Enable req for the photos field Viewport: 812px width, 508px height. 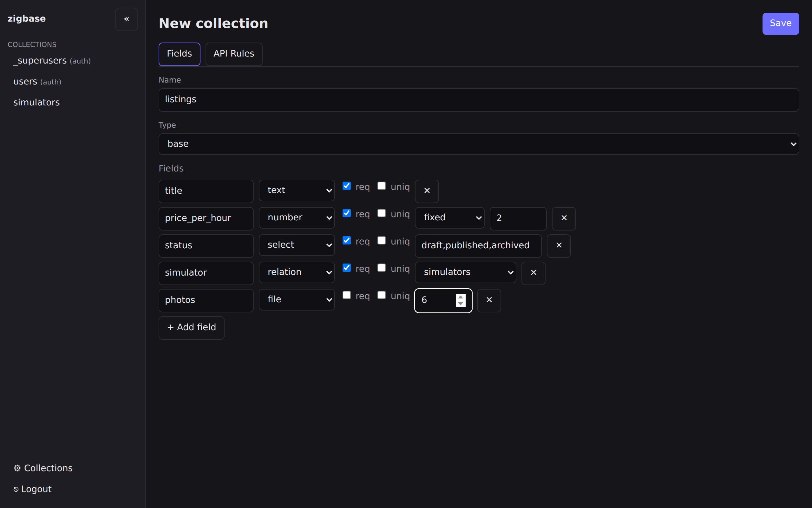(x=347, y=295)
